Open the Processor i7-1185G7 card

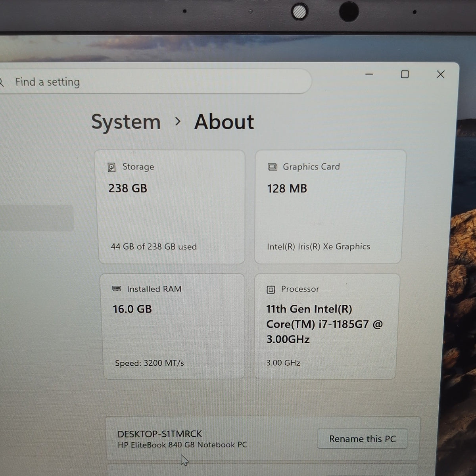326,326
